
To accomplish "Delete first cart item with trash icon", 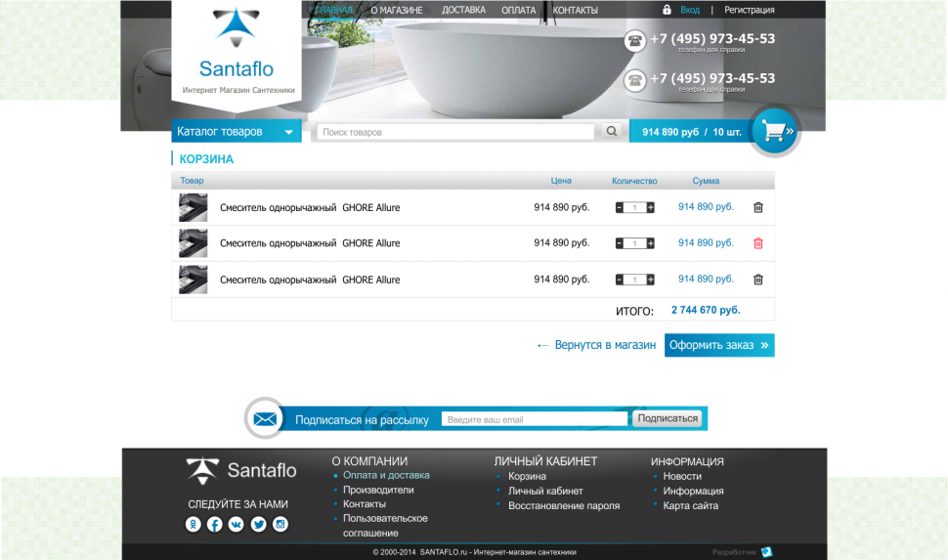I will click(758, 207).
